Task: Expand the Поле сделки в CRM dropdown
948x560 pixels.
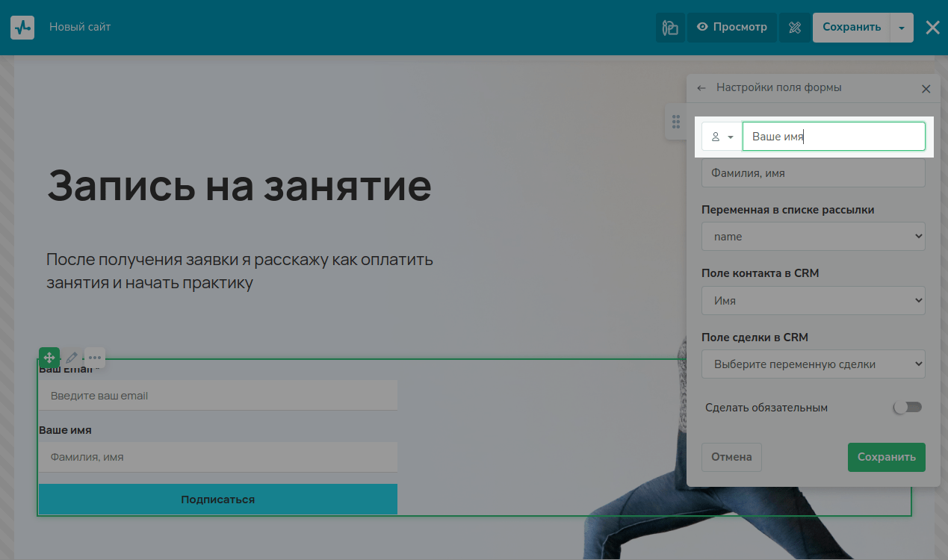Action: 813,364
